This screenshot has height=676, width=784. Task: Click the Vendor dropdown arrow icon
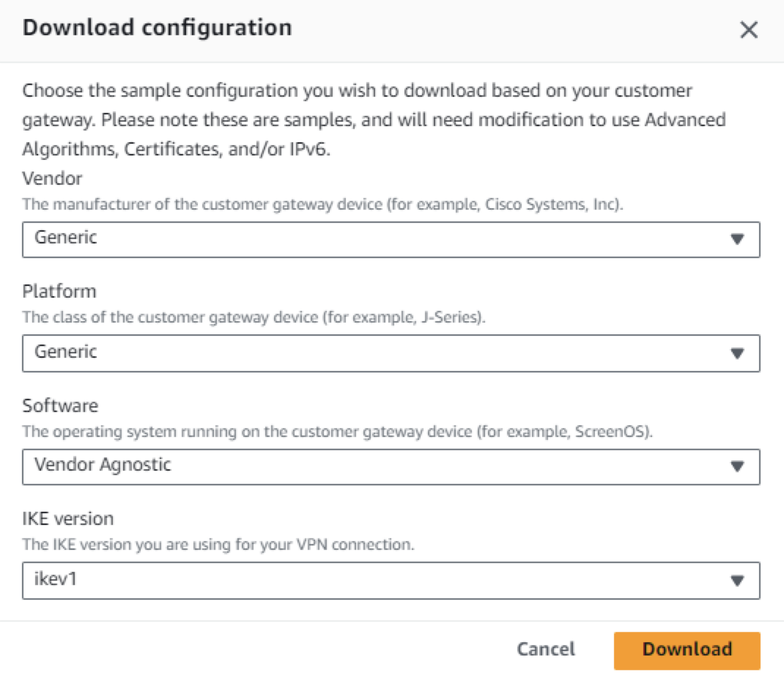point(737,239)
